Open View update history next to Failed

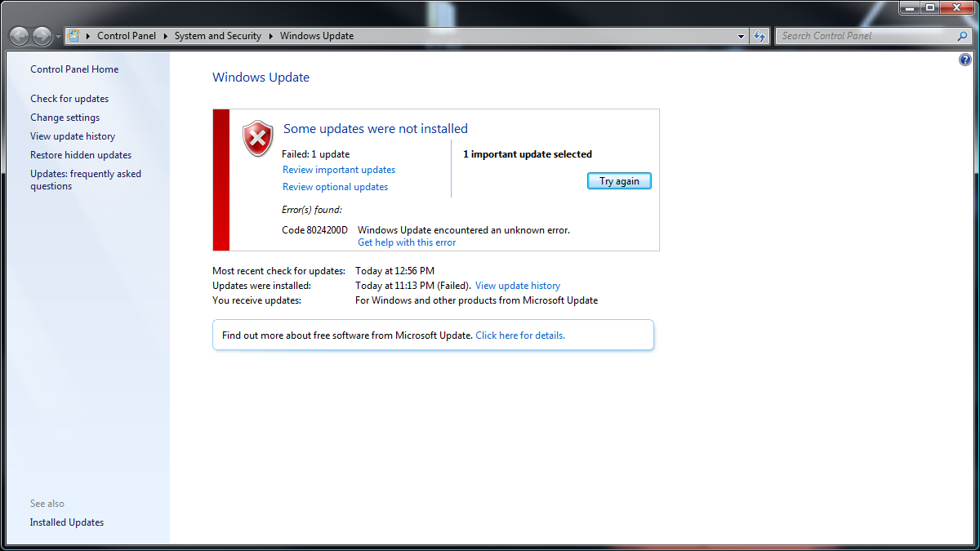click(518, 286)
